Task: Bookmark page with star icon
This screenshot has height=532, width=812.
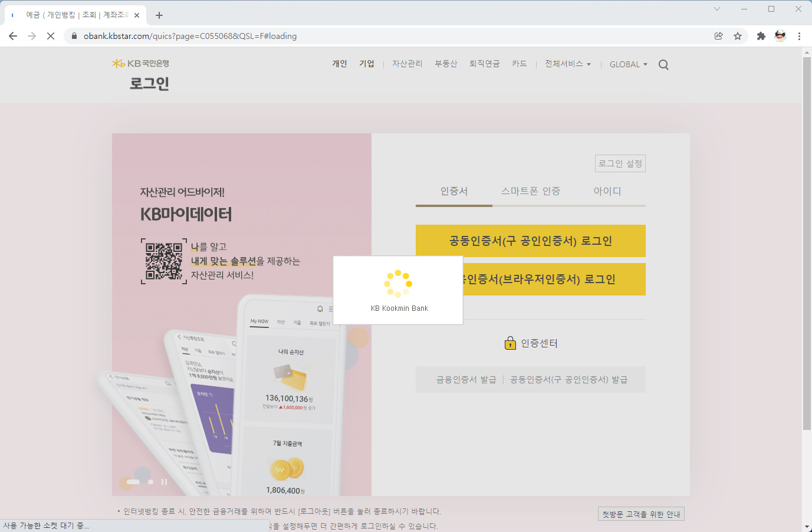Action: pyautogui.click(x=738, y=36)
